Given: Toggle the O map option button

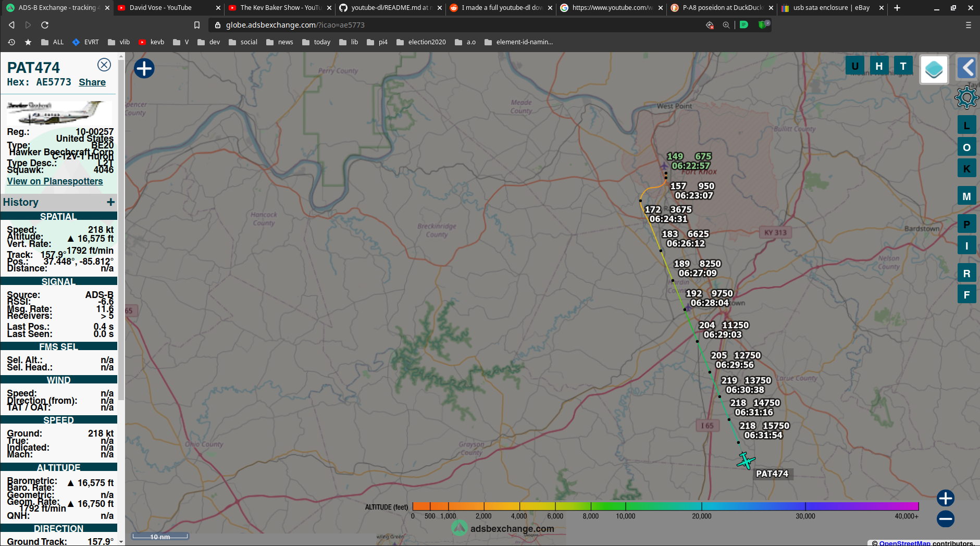Looking at the screenshot, I should (x=966, y=147).
